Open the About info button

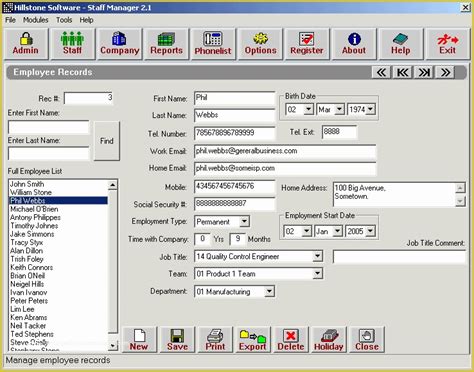(x=354, y=44)
